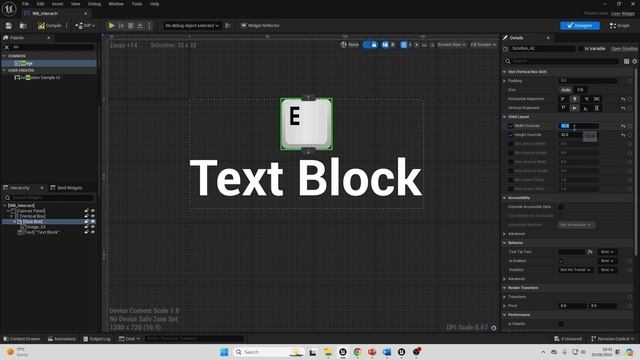The width and height of the screenshot is (640, 360).
Task: Select the Bind Widgets tab
Action: coord(66,188)
